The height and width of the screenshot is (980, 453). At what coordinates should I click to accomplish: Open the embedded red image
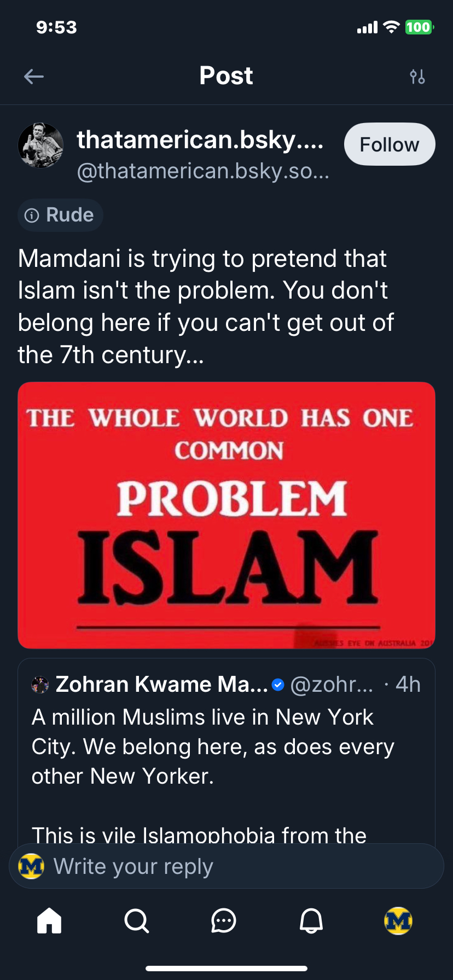pos(226,515)
